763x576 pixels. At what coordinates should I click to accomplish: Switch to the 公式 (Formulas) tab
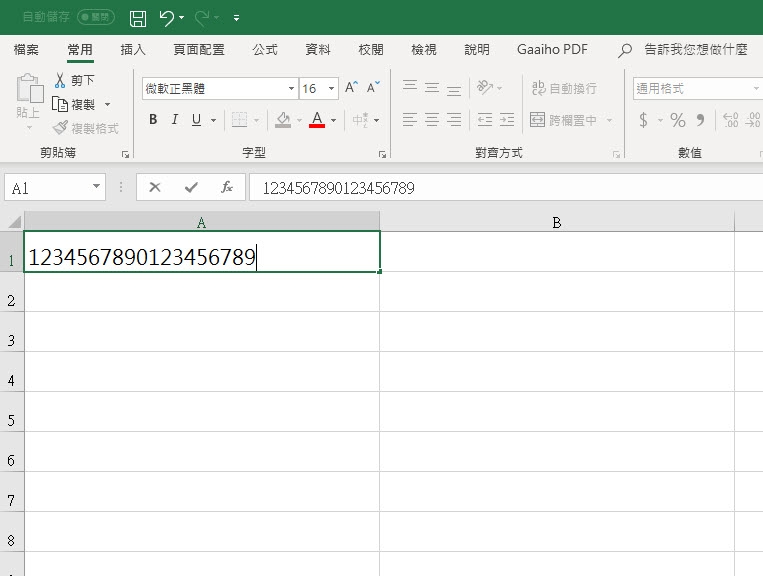coord(265,49)
